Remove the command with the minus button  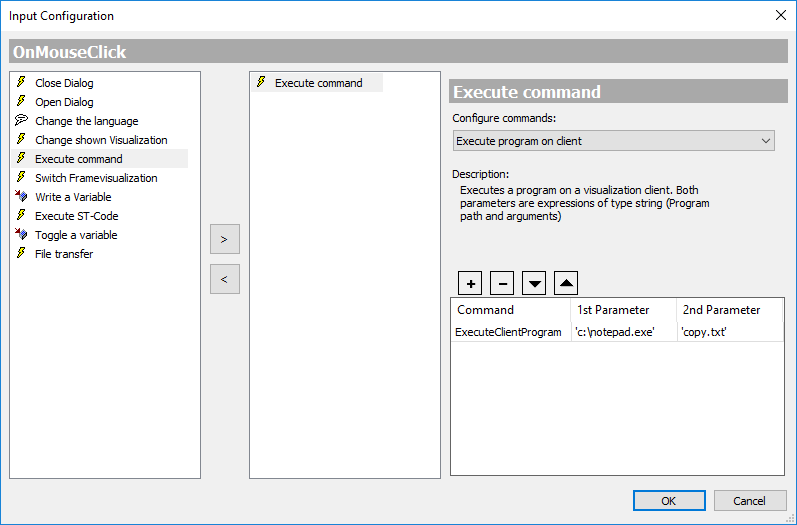point(502,283)
